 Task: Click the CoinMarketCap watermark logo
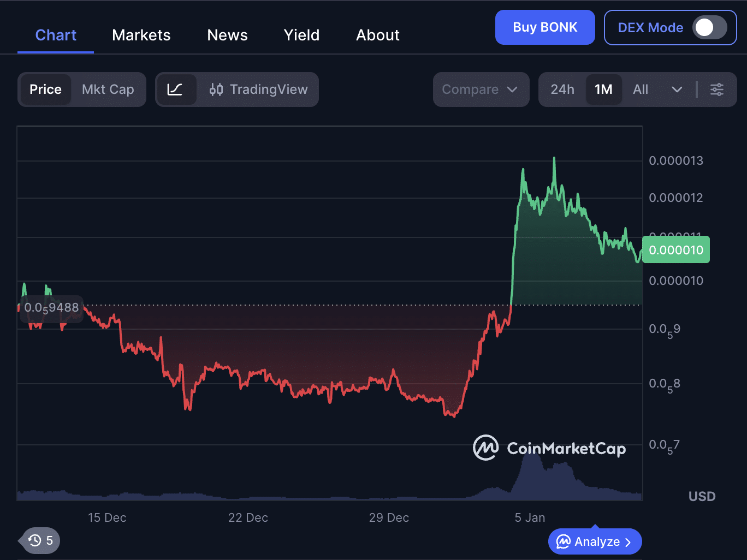point(485,448)
